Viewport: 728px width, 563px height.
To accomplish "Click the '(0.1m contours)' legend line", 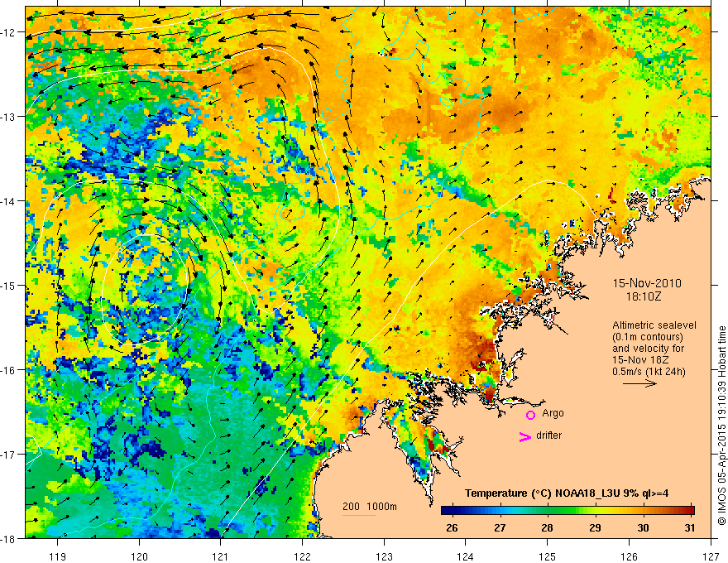I will point(648,337).
